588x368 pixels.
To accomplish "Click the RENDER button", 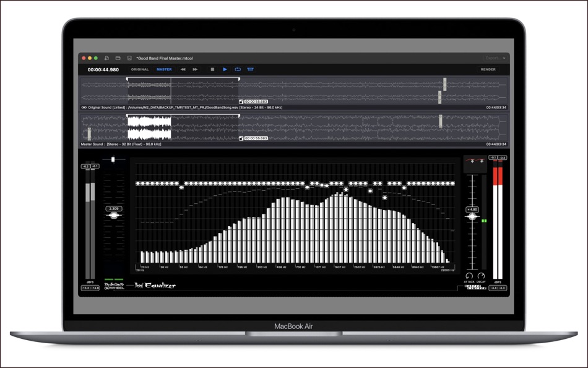I will click(488, 69).
